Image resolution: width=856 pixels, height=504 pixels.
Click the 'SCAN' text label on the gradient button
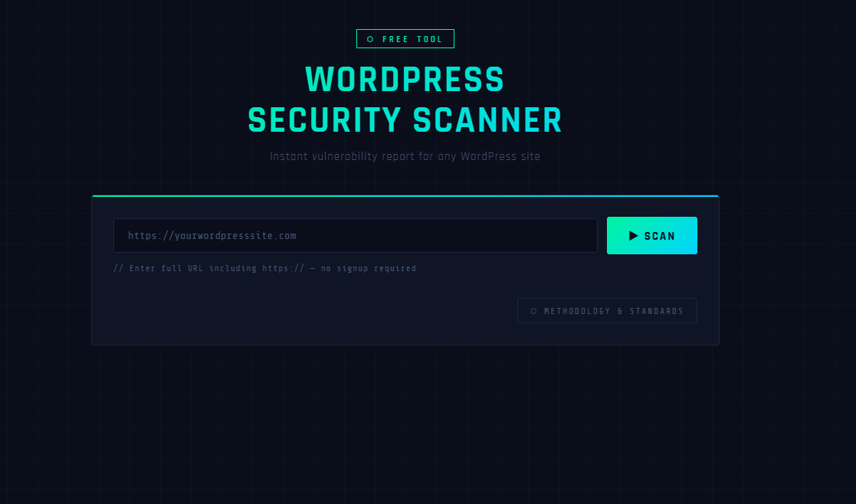click(x=660, y=236)
